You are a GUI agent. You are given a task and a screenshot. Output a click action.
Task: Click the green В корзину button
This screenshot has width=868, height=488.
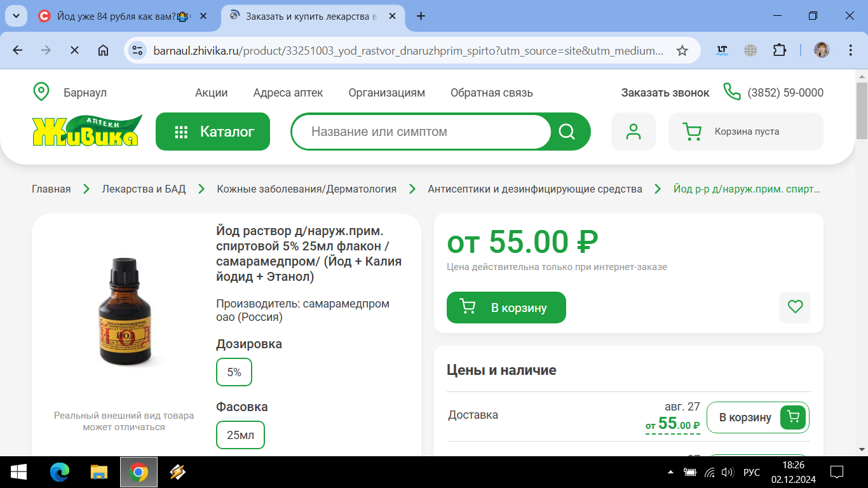pyautogui.click(x=506, y=308)
